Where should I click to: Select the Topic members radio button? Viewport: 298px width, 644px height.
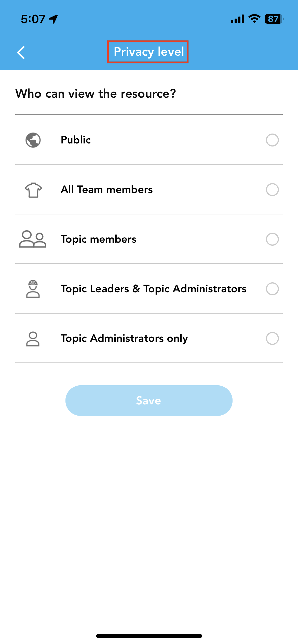tap(272, 239)
